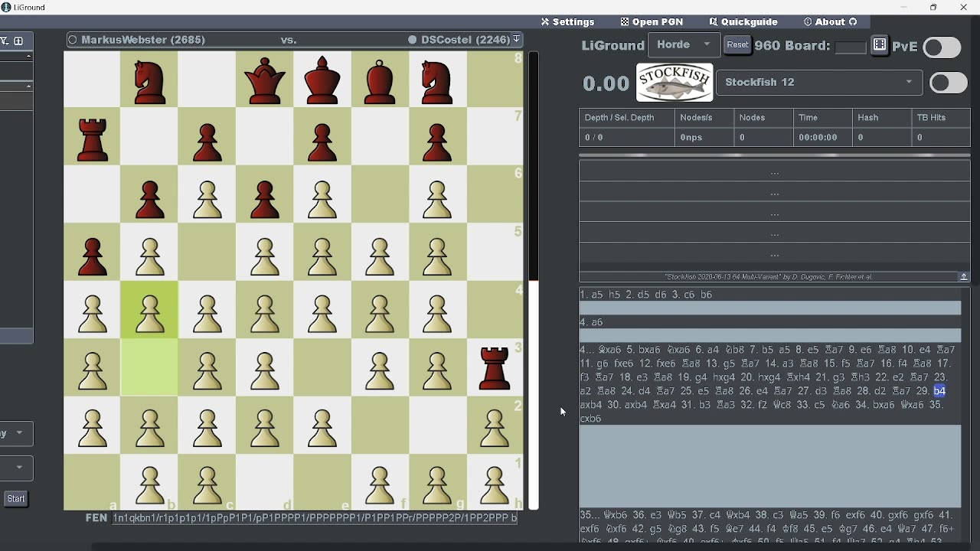Image resolution: width=980 pixels, height=551 pixels.
Task: Click the empty highlighted b3 square
Action: 150,368
